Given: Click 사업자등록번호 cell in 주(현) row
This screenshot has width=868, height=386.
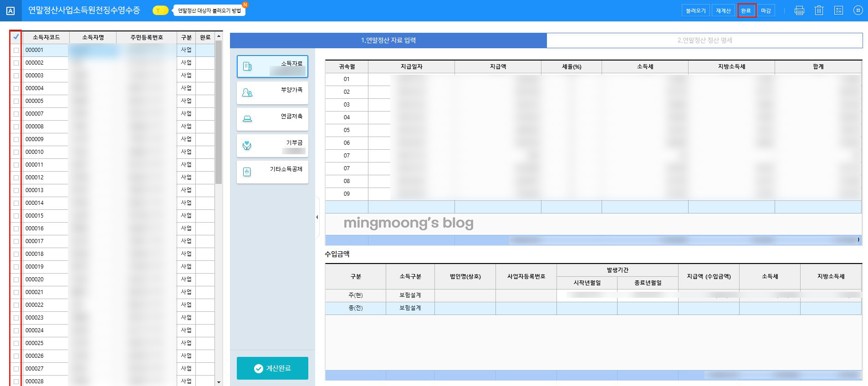Looking at the screenshot, I should 526,295.
